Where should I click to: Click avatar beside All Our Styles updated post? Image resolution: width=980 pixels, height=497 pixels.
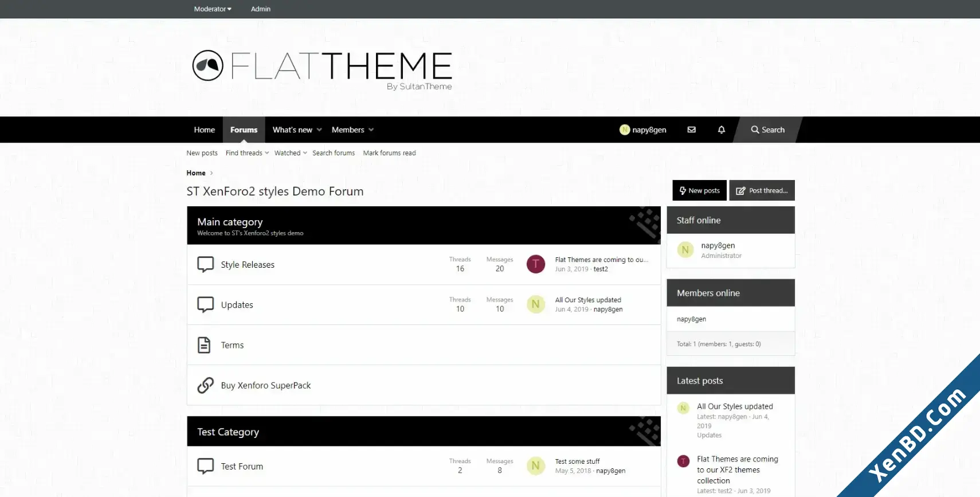point(683,408)
